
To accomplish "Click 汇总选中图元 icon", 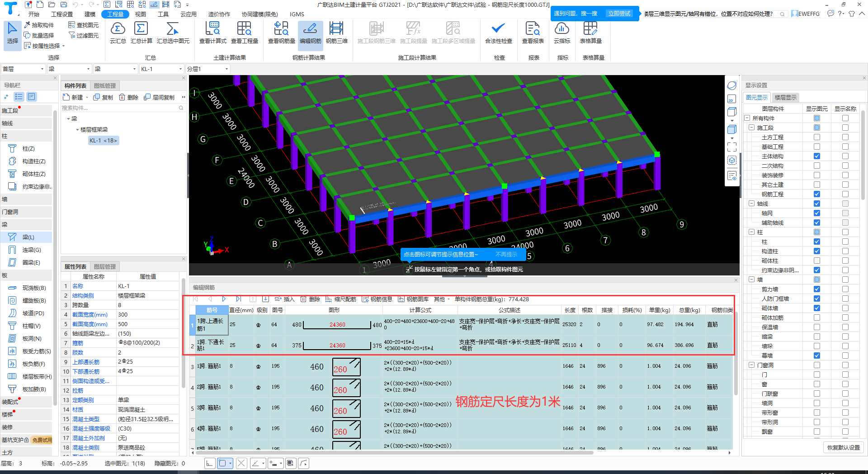I will click(x=173, y=33).
